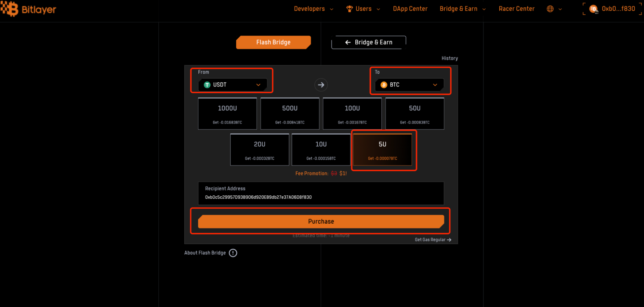Click the wallet avatar icon
This screenshot has width=644, height=307.
pyautogui.click(x=594, y=9)
